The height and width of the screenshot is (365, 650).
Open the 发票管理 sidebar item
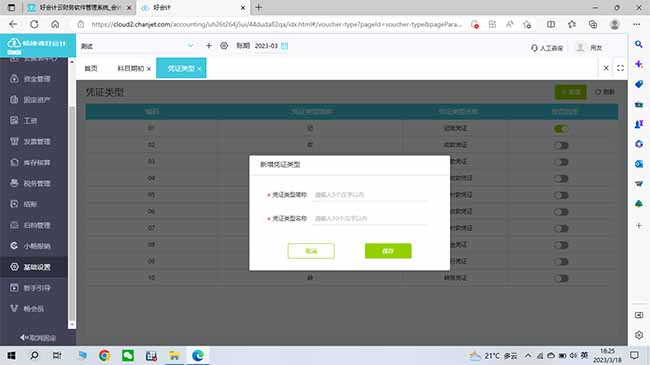click(x=34, y=141)
